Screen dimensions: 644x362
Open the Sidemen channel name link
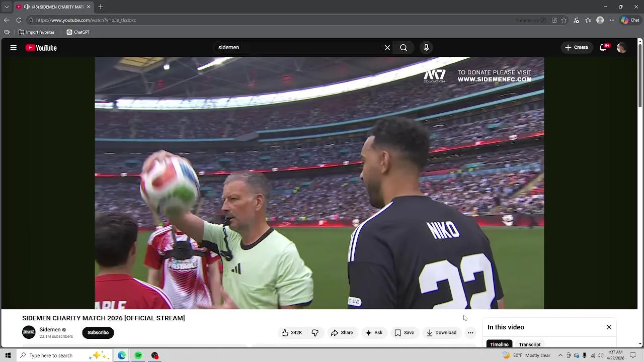50,330
